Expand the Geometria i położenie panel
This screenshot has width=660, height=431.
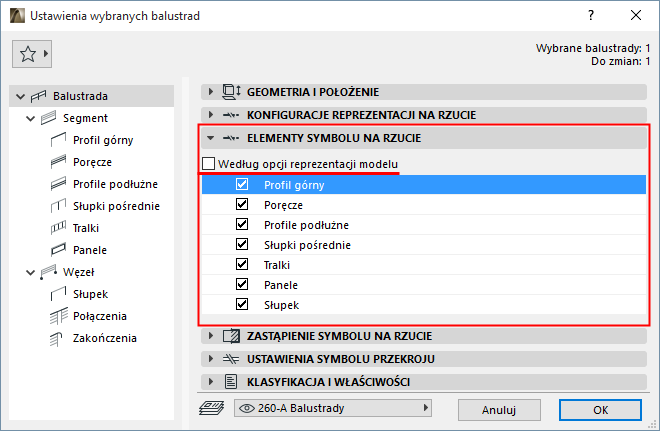point(210,92)
